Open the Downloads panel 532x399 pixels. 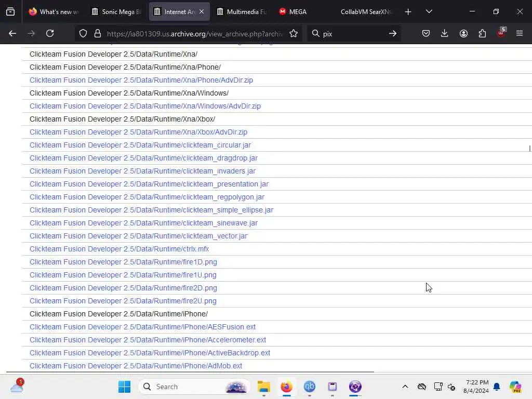coord(445,33)
